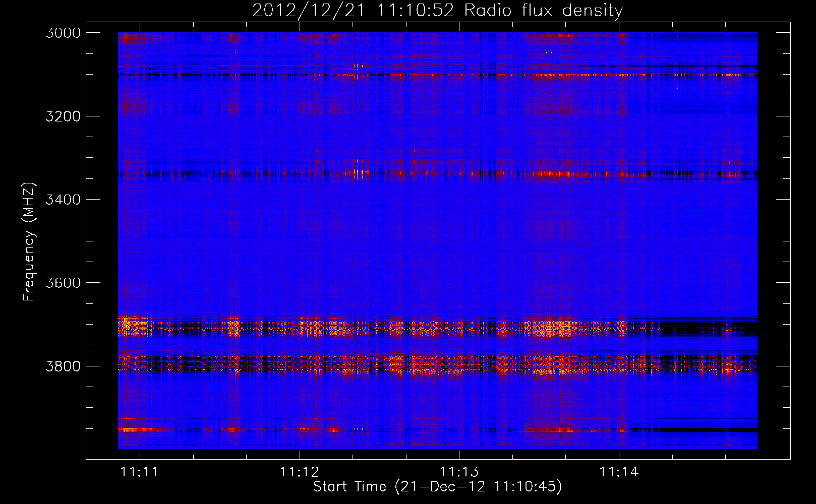Click the 3000 frequency tick label

(63, 33)
